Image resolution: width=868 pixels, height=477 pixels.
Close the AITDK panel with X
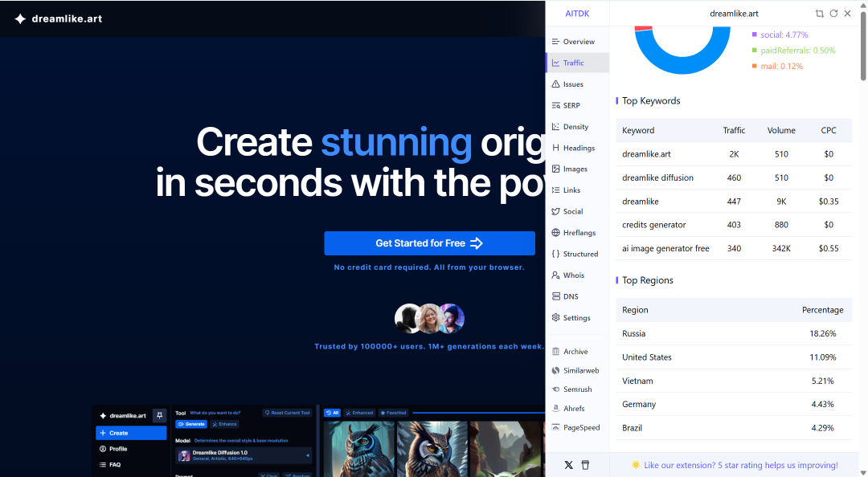848,14
